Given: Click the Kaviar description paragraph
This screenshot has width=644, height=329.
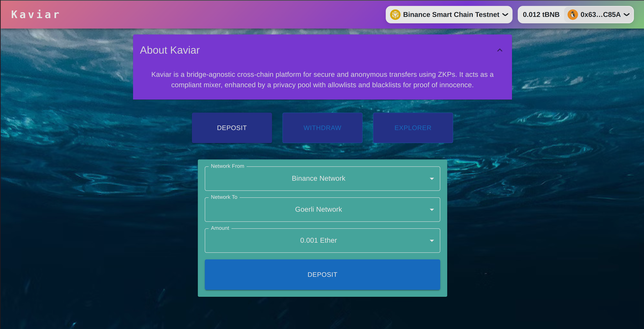Looking at the screenshot, I should coord(322,80).
